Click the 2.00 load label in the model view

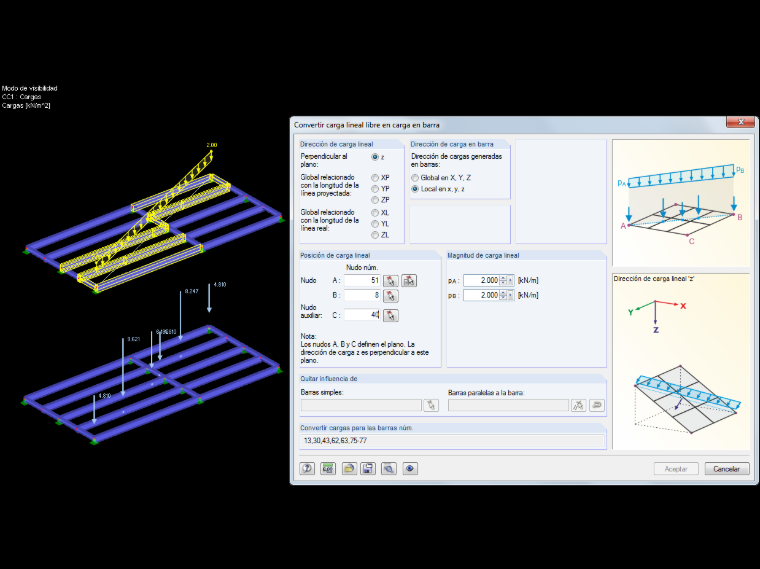click(212, 145)
